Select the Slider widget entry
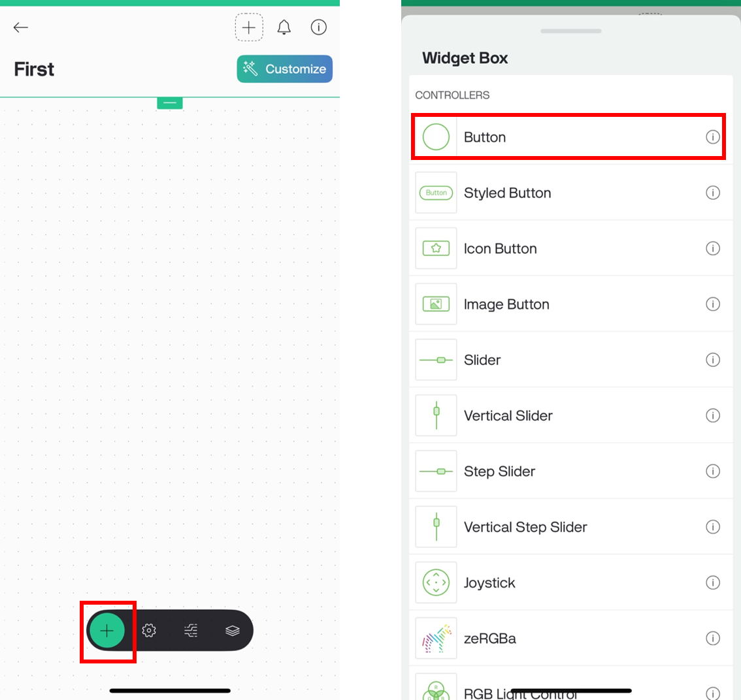 [x=571, y=360]
